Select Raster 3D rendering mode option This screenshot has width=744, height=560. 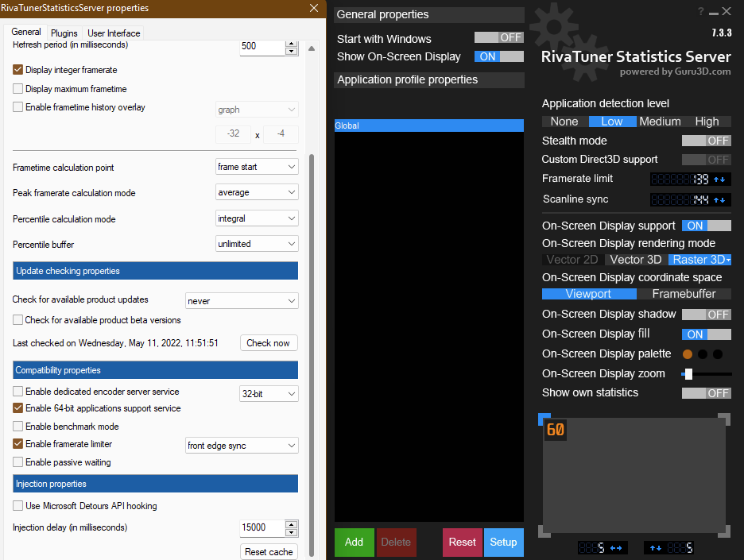[699, 260]
